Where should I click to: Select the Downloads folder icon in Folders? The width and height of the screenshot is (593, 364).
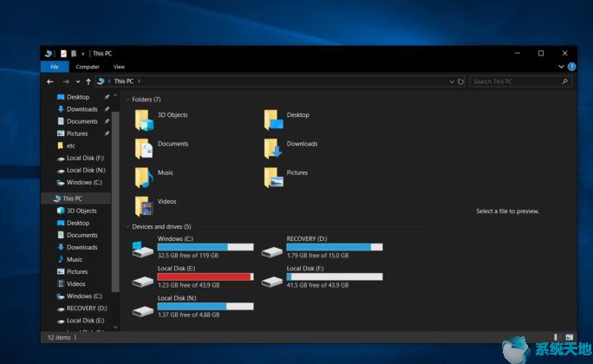pyautogui.click(x=273, y=148)
